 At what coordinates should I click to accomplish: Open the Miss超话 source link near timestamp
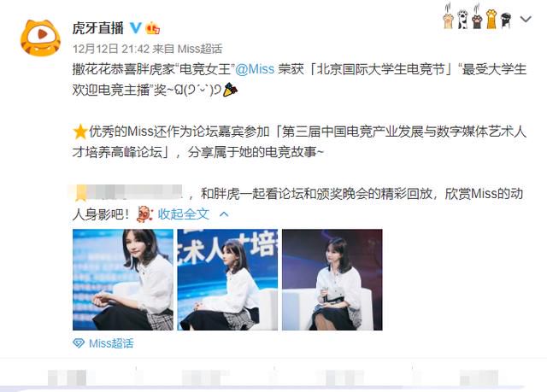[x=200, y=49]
